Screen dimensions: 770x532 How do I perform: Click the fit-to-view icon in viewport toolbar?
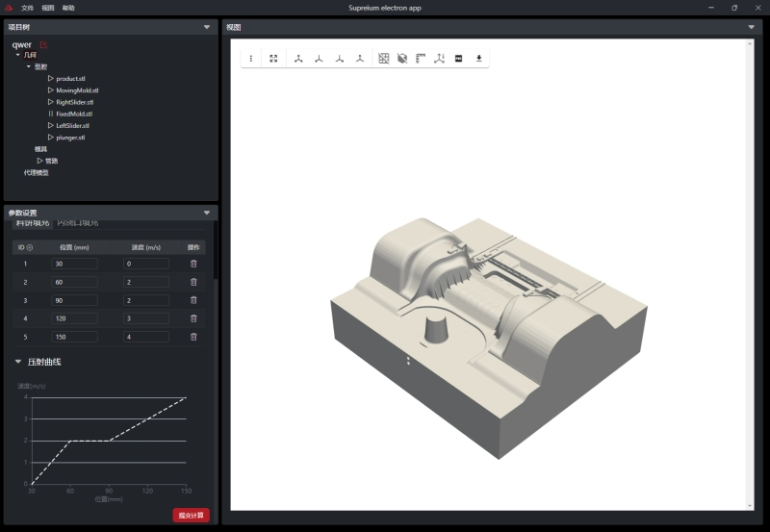273,59
